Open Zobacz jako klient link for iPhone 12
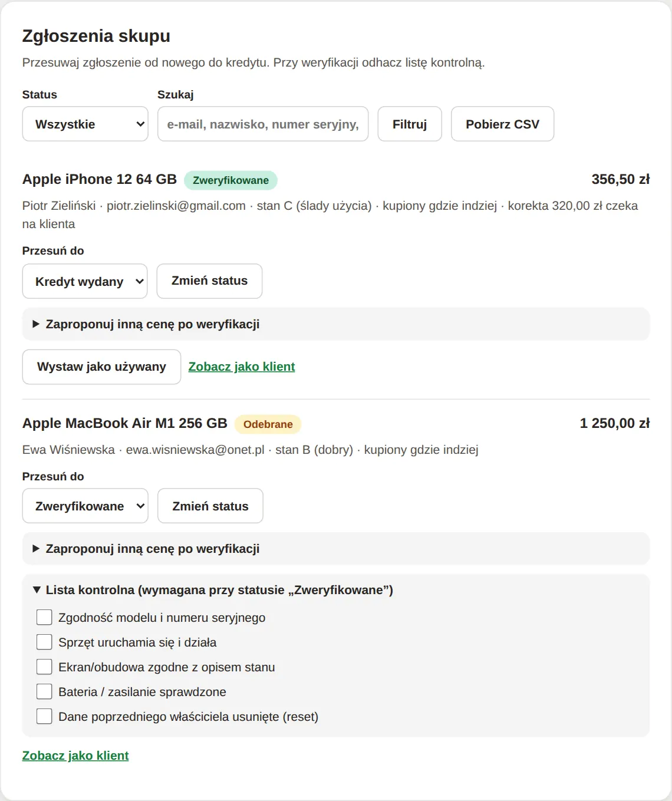 click(x=242, y=367)
